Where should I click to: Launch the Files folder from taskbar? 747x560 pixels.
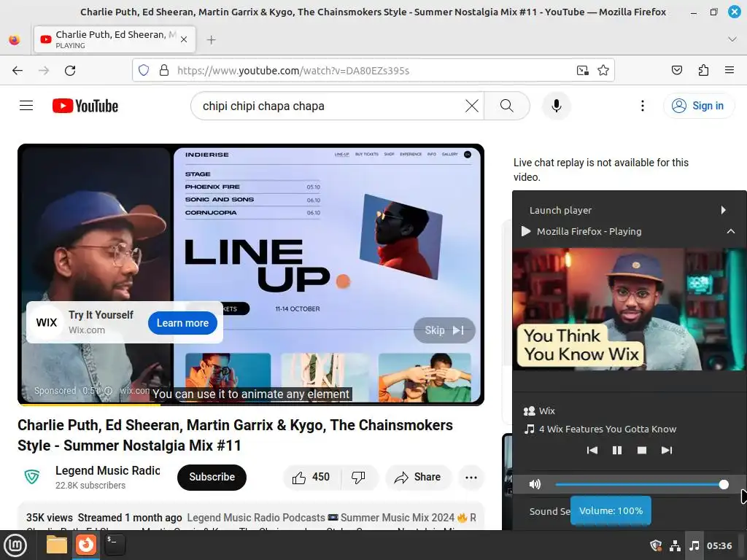click(57, 545)
